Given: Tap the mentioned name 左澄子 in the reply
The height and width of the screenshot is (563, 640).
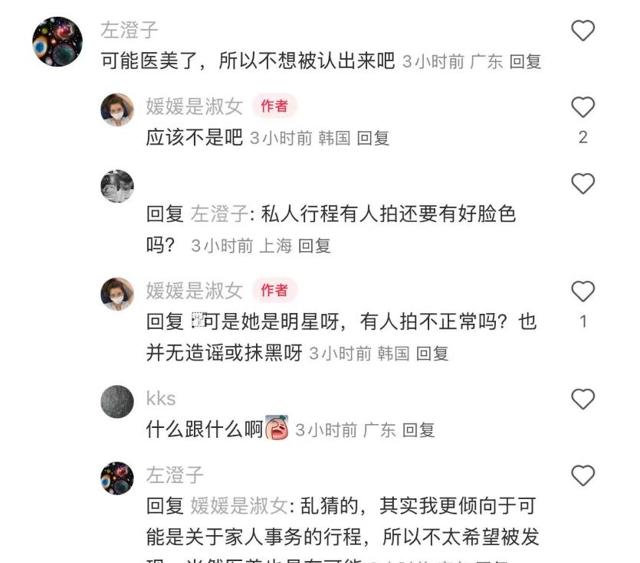Looking at the screenshot, I should pyautogui.click(x=219, y=214).
